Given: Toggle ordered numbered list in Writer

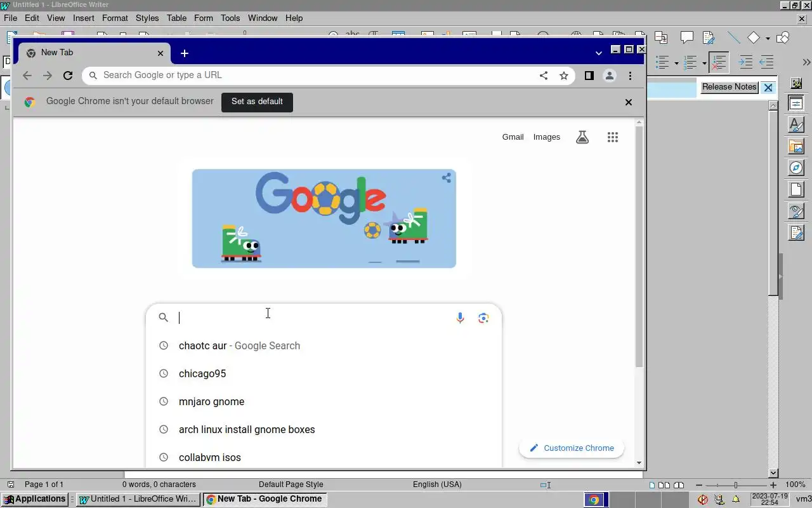Looking at the screenshot, I should pyautogui.click(x=691, y=62).
